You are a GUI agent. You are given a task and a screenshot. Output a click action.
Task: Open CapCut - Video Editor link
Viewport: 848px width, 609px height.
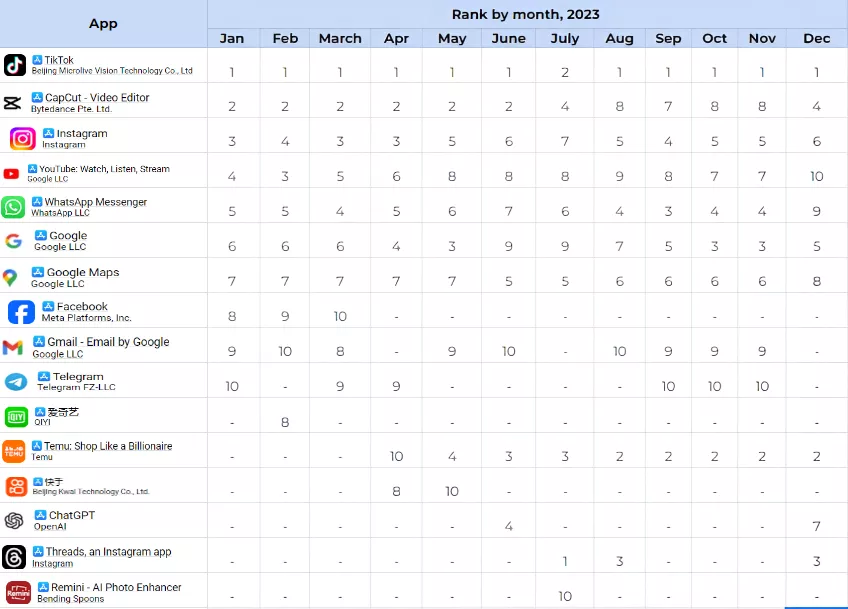(x=97, y=97)
